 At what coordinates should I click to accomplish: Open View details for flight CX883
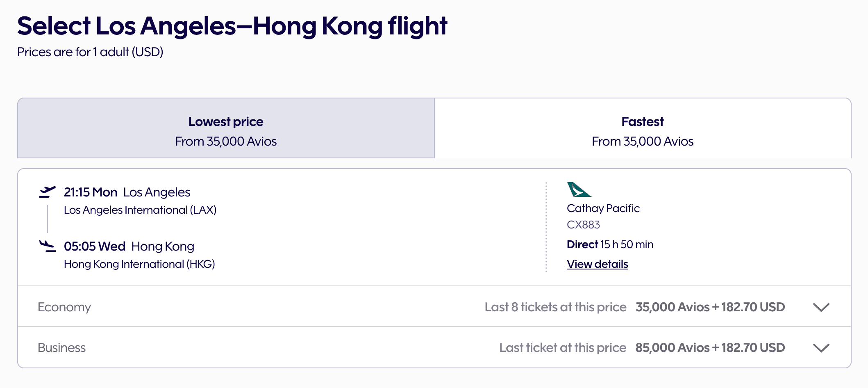click(x=597, y=264)
